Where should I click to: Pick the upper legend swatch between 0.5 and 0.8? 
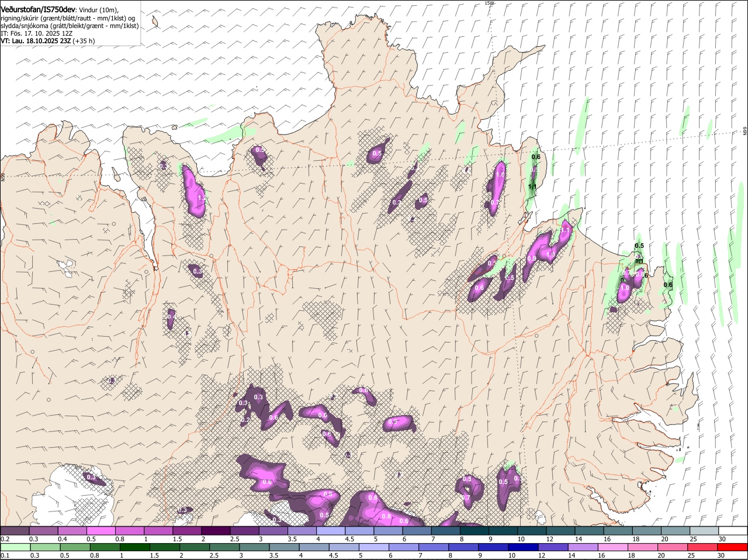[101, 531]
